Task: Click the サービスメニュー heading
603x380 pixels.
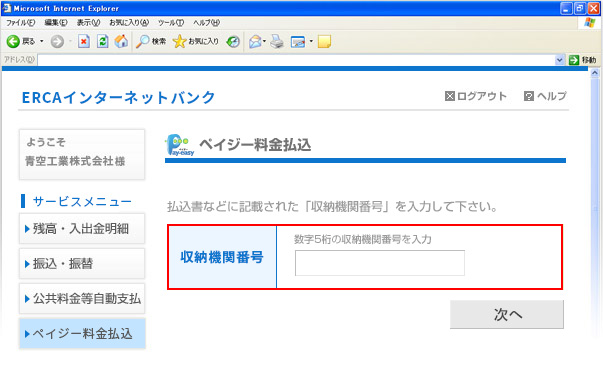Action: coord(82,201)
